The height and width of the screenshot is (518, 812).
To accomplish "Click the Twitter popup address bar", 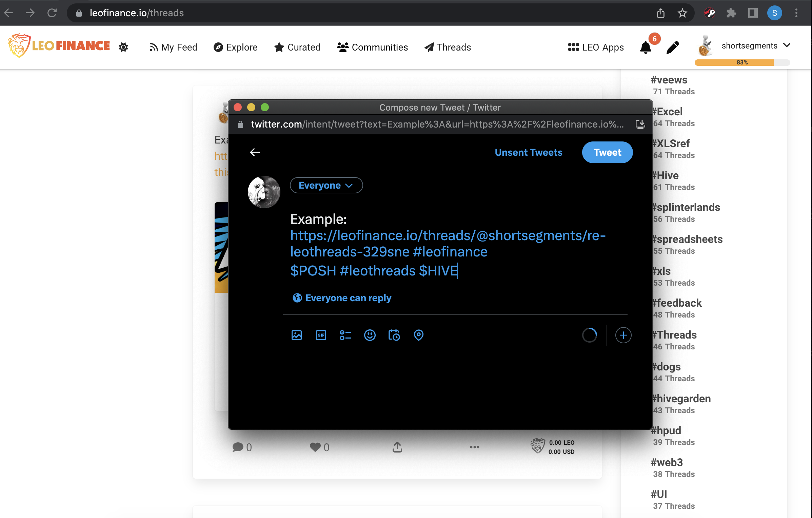I will click(x=437, y=124).
